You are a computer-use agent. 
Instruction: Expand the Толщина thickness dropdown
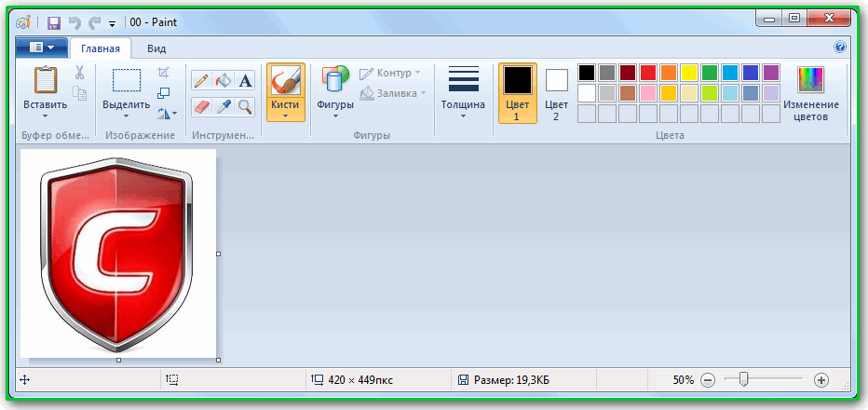(x=463, y=116)
